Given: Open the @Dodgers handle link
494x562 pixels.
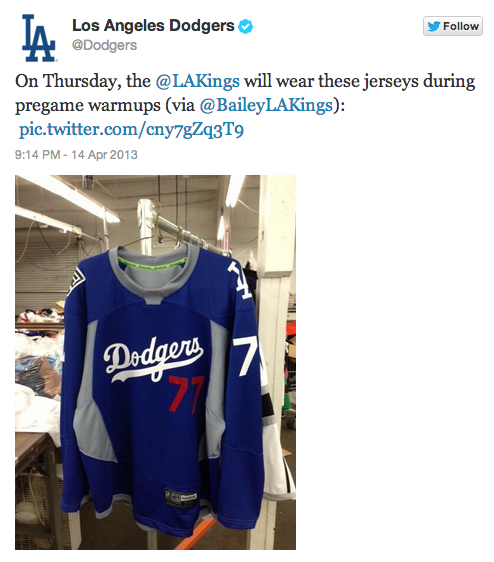Looking at the screenshot, I should [104, 46].
